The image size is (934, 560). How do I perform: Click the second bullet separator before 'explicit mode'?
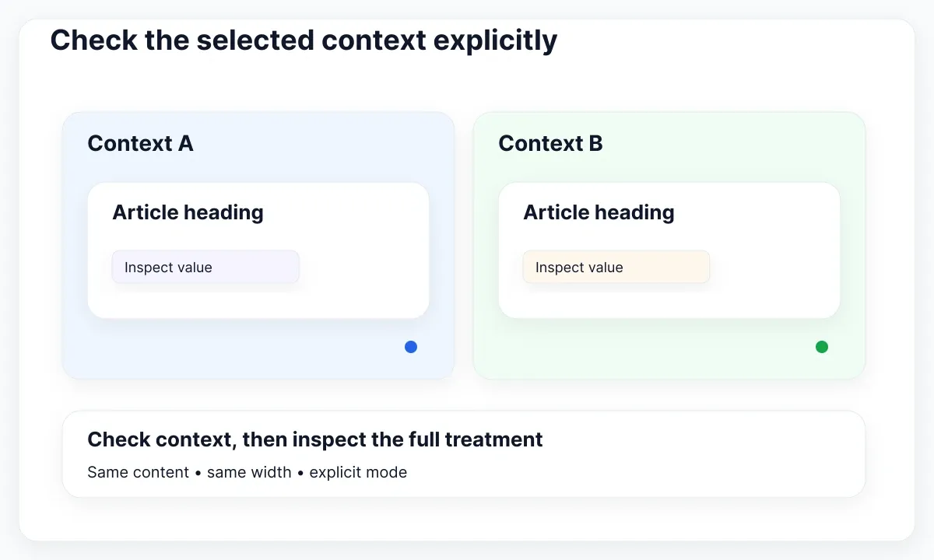tap(300, 473)
